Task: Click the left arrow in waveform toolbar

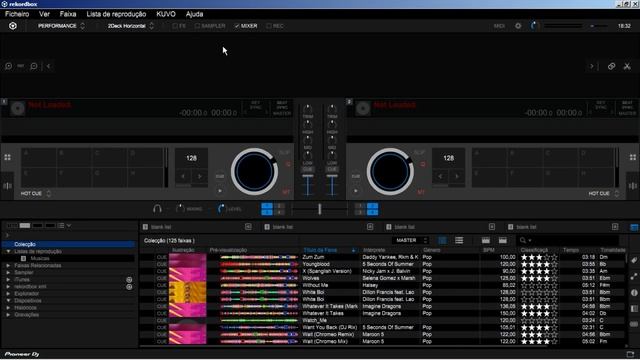Action: click(49, 66)
